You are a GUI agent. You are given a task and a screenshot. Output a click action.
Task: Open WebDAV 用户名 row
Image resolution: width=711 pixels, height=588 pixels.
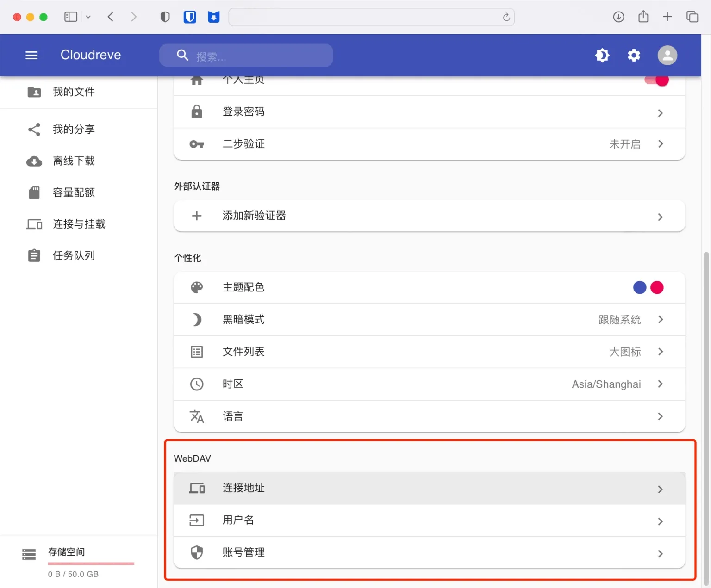(x=429, y=520)
